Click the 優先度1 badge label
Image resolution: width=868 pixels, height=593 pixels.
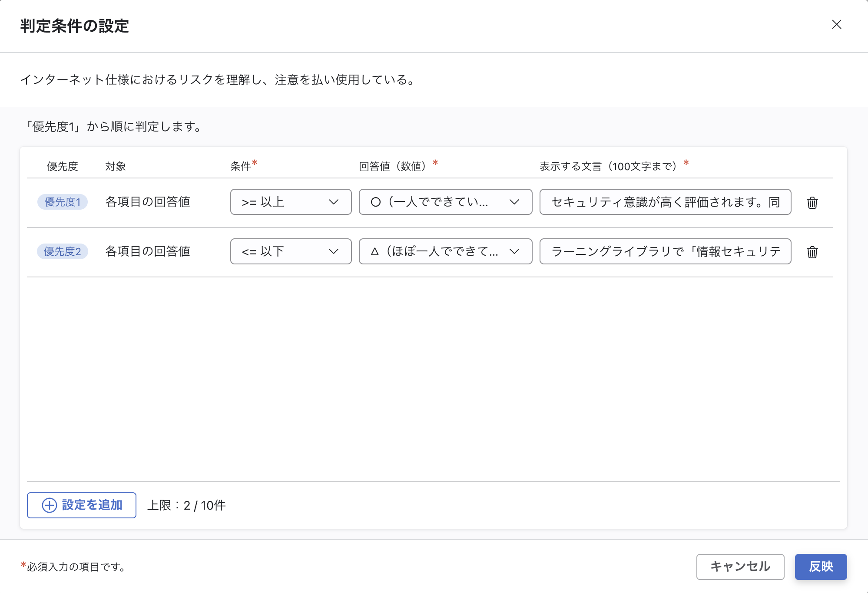coord(62,202)
